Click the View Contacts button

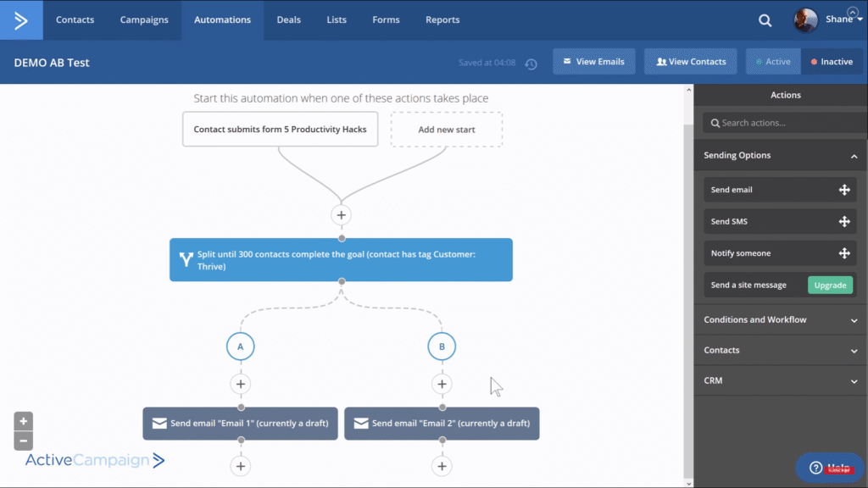click(x=690, y=61)
